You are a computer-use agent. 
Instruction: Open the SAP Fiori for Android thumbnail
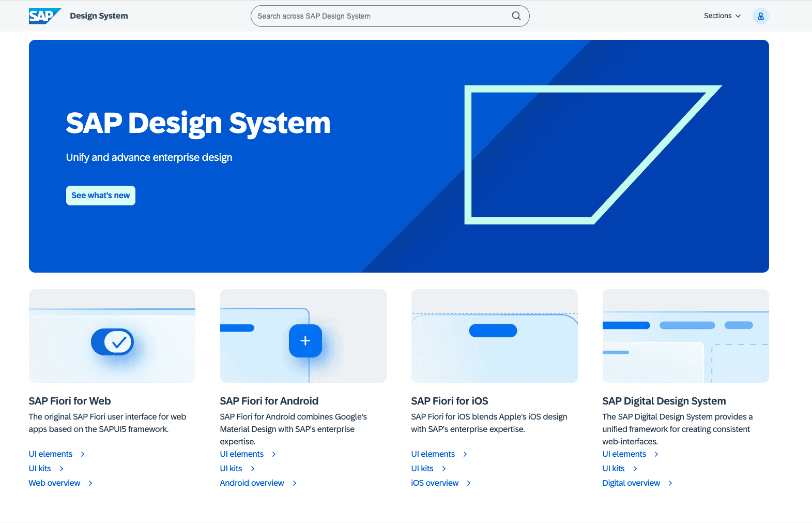pos(303,336)
